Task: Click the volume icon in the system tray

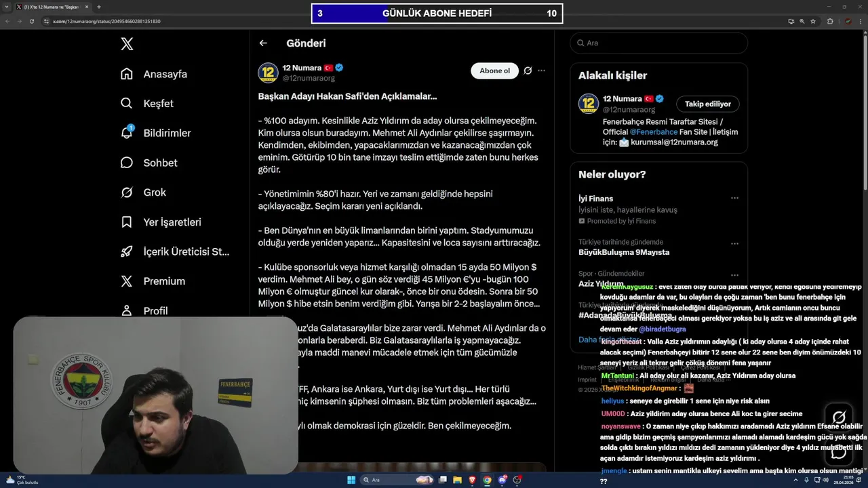Action: [x=825, y=480]
